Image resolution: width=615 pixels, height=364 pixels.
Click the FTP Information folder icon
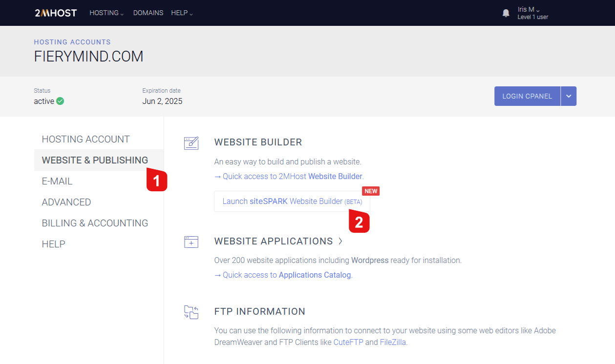tap(191, 312)
